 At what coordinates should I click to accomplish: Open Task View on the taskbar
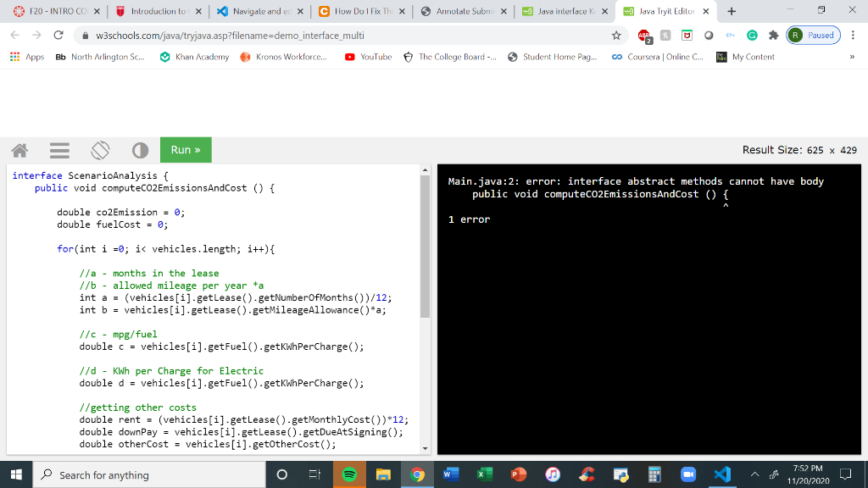point(314,474)
